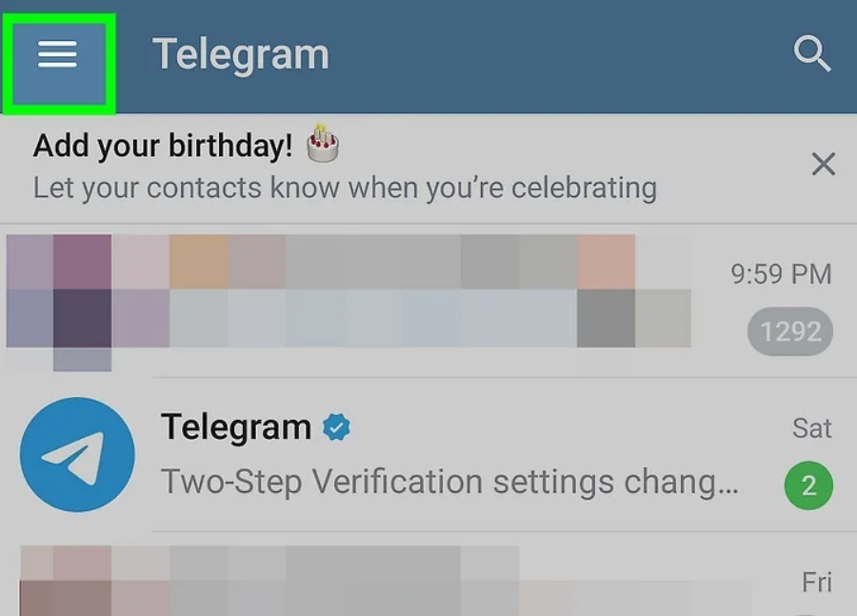This screenshot has height=616, width=857.
Task: Open the Telegram chat by its name
Action: click(235, 427)
